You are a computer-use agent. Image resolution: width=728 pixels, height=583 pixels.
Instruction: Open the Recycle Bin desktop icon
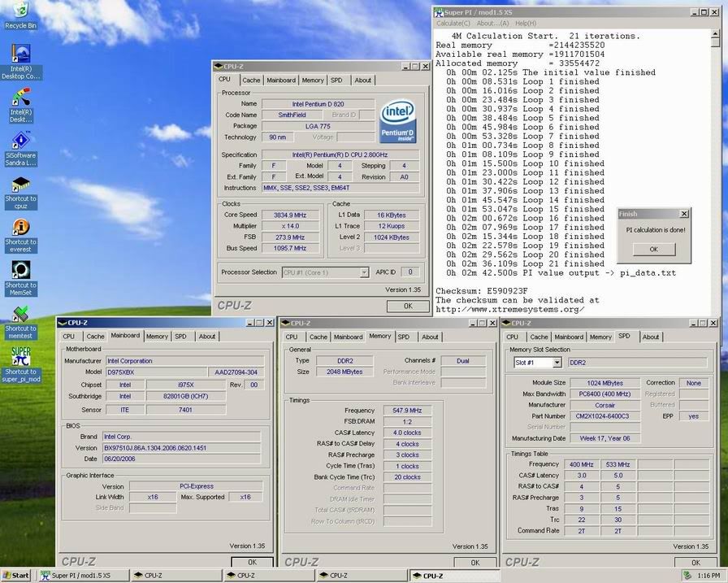pos(20,11)
